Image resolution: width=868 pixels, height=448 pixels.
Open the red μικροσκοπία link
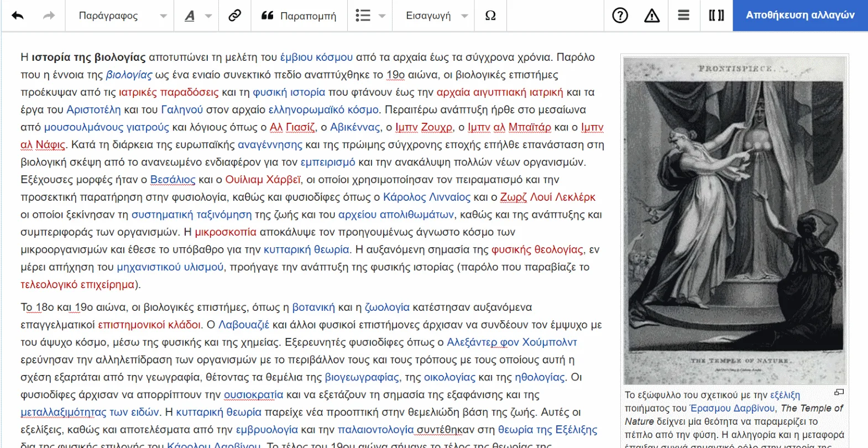[x=226, y=232]
